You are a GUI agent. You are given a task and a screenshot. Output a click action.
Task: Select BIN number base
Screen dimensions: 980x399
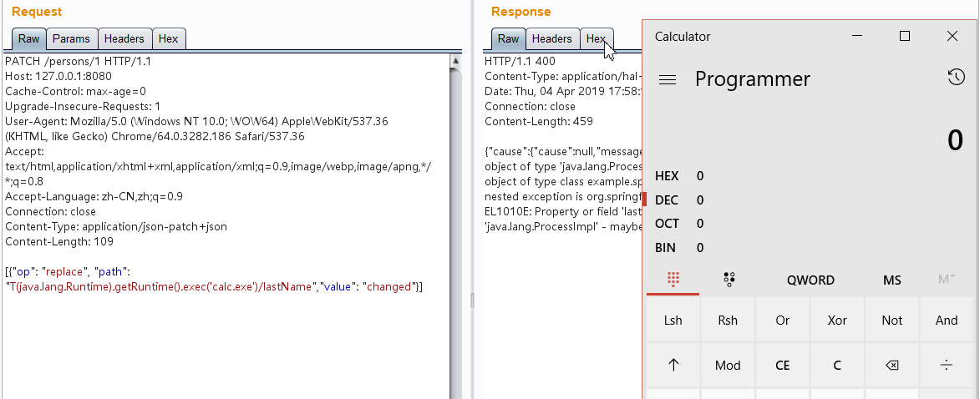click(668, 248)
